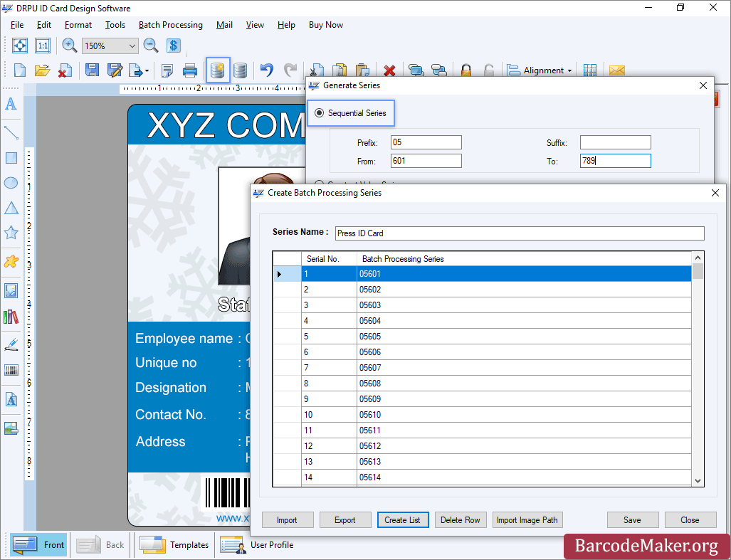The height and width of the screenshot is (560, 731).
Task: Click the Lock padlock icon
Action: (466, 70)
